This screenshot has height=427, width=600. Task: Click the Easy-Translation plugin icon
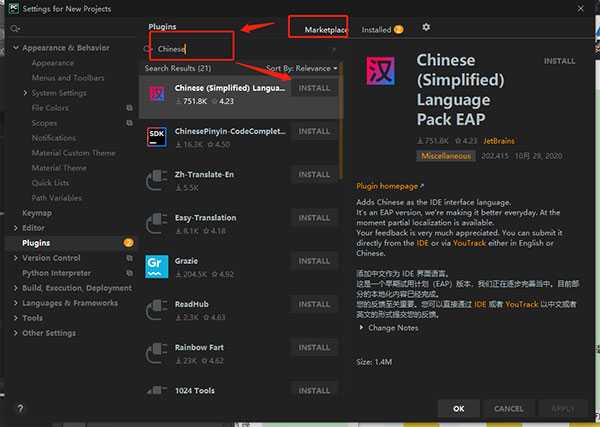[157, 223]
